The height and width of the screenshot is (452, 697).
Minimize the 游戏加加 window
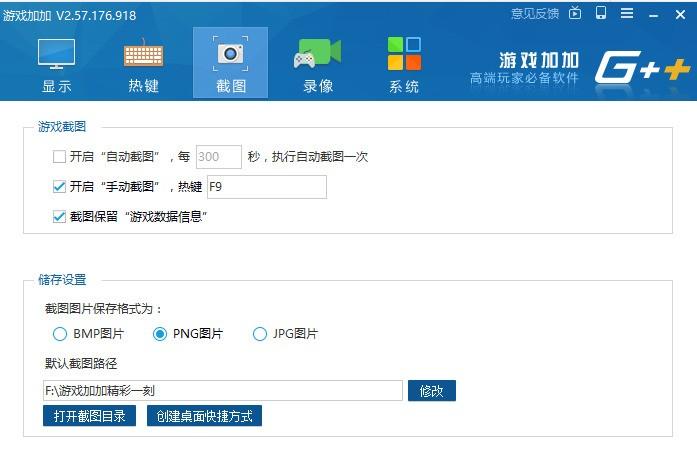(x=653, y=16)
